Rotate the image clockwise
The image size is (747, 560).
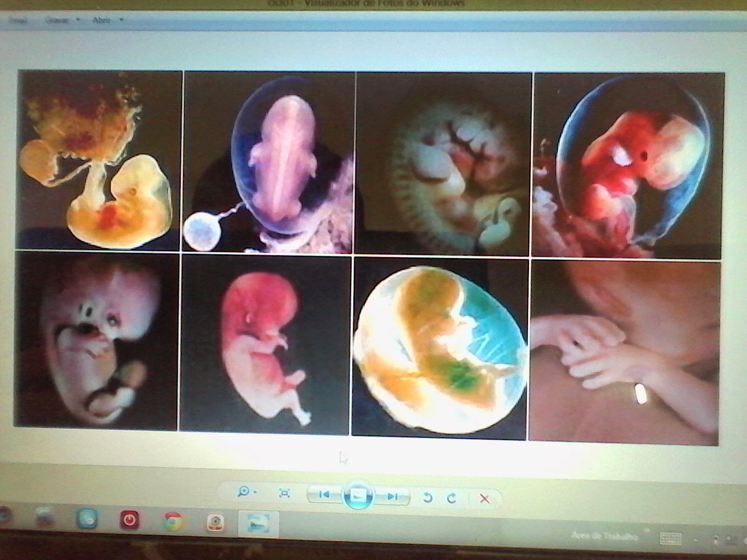coord(451,498)
